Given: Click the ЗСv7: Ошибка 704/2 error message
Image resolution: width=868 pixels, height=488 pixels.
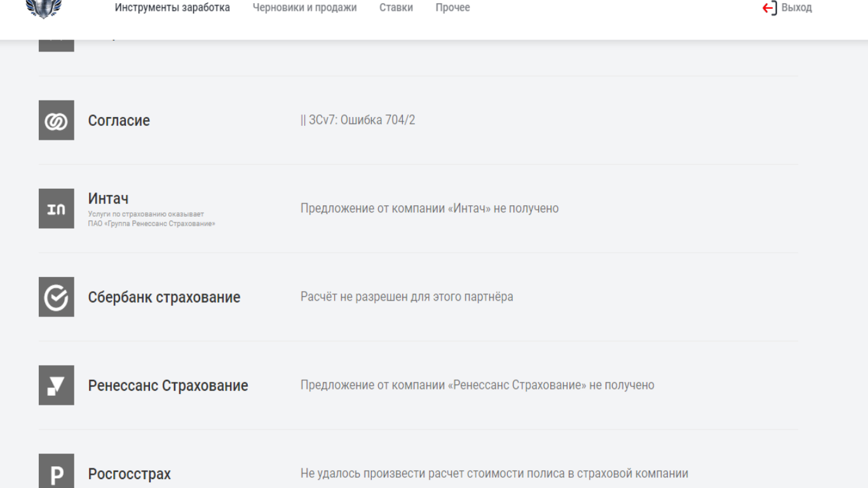Looking at the screenshot, I should click(358, 120).
